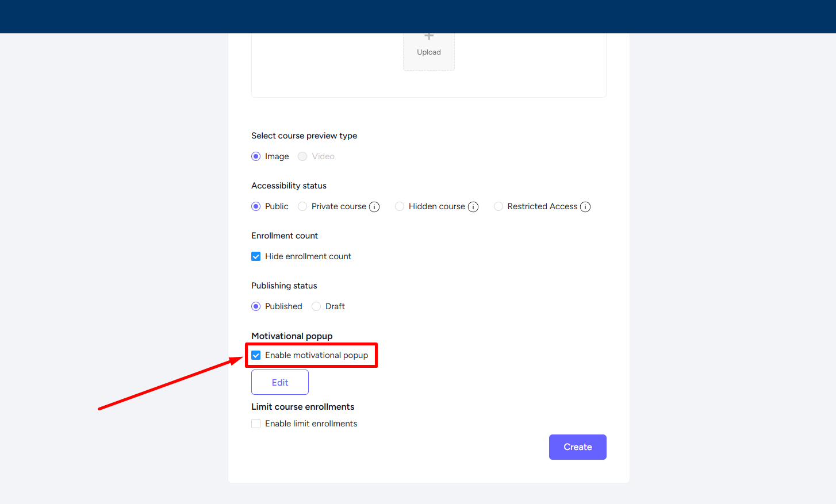Click the Upload image box
This screenshot has height=504, width=836.
click(x=429, y=52)
